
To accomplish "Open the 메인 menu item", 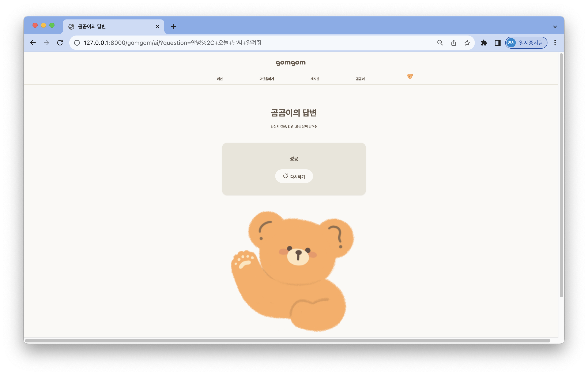I will 219,79.
